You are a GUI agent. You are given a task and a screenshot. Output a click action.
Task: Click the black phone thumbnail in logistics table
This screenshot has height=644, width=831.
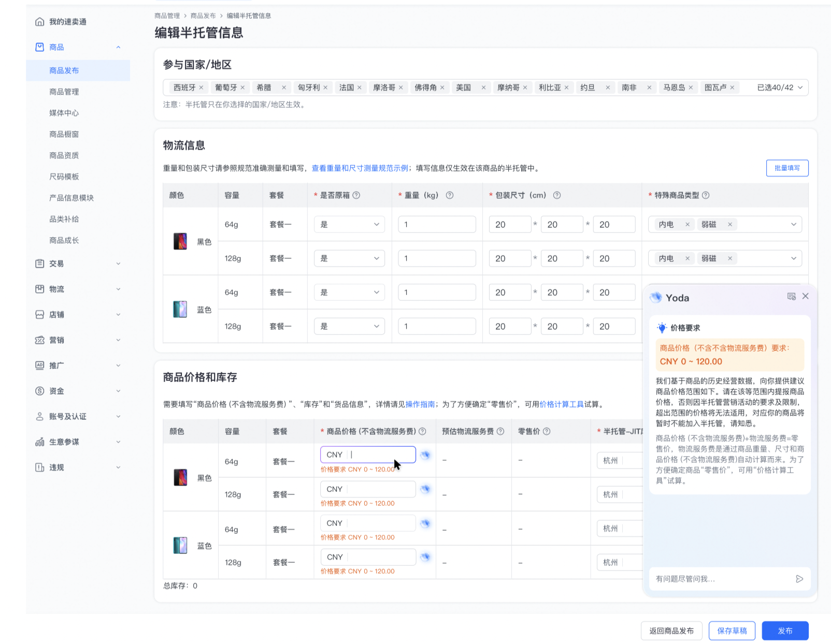[x=180, y=241]
